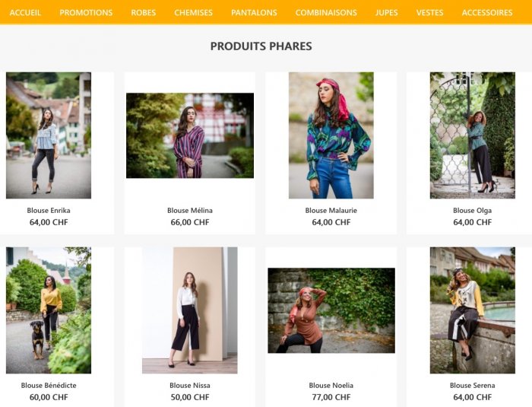View the Blouse Serena product image

473,310
